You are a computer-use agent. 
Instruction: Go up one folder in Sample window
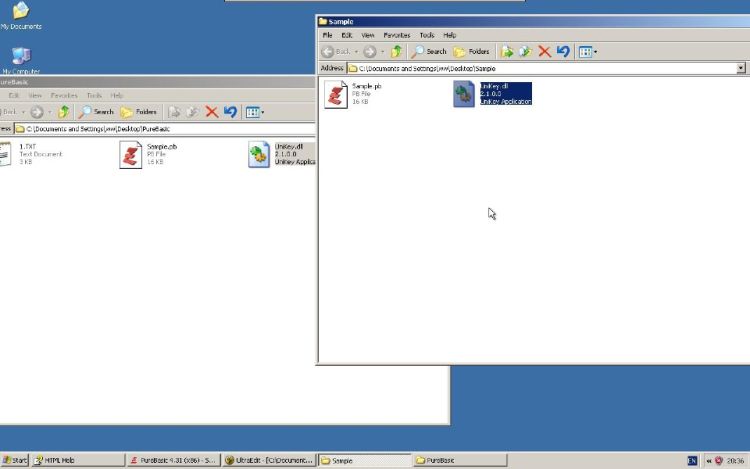397,52
